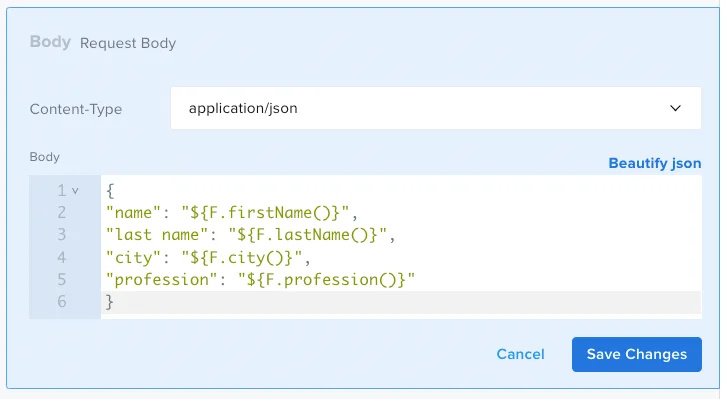Select line number 2 in gutter
726x399 pixels.
point(62,212)
